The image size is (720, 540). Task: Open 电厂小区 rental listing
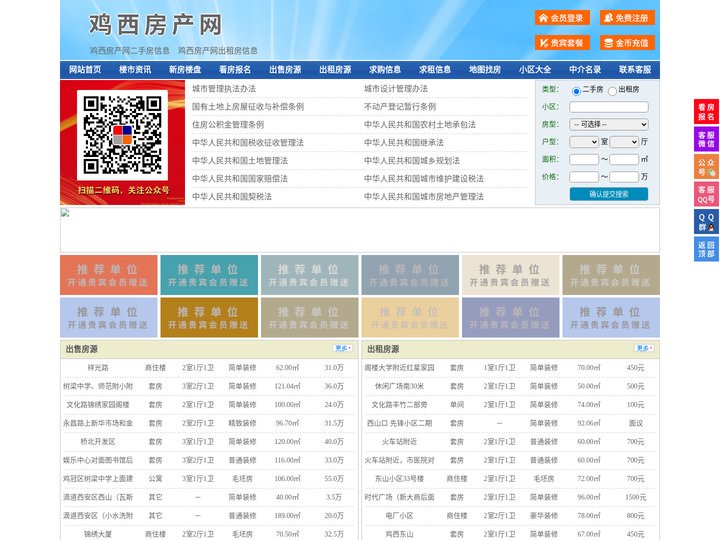pyautogui.click(x=399, y=516)
